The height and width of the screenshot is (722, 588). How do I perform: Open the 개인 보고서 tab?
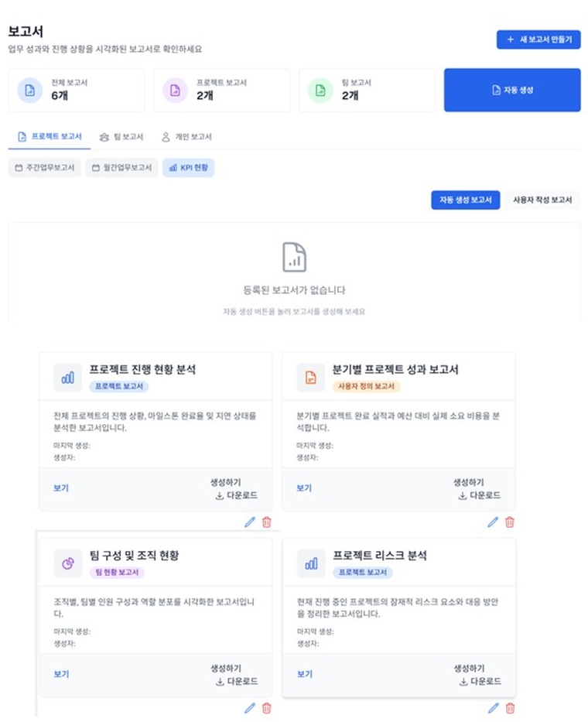pos(186,137)
